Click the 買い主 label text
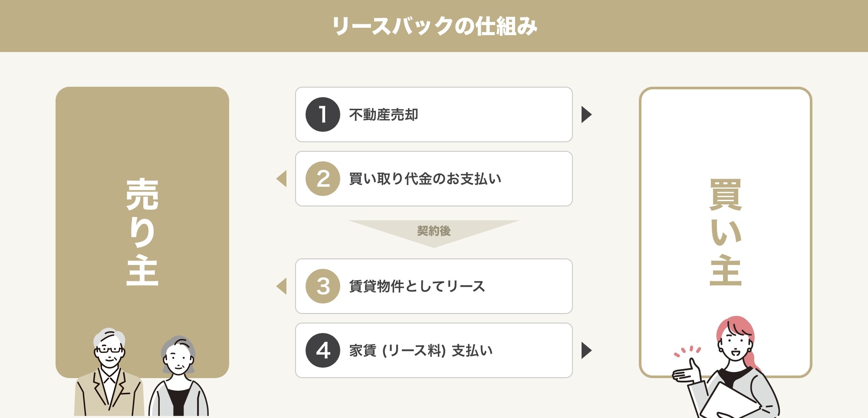The width and height of the screenshot is (868, 418). (x=726, y=232)
